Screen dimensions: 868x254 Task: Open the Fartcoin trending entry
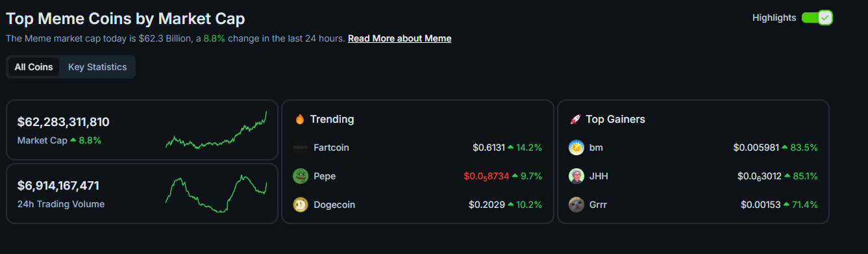(x=417, y=147)
